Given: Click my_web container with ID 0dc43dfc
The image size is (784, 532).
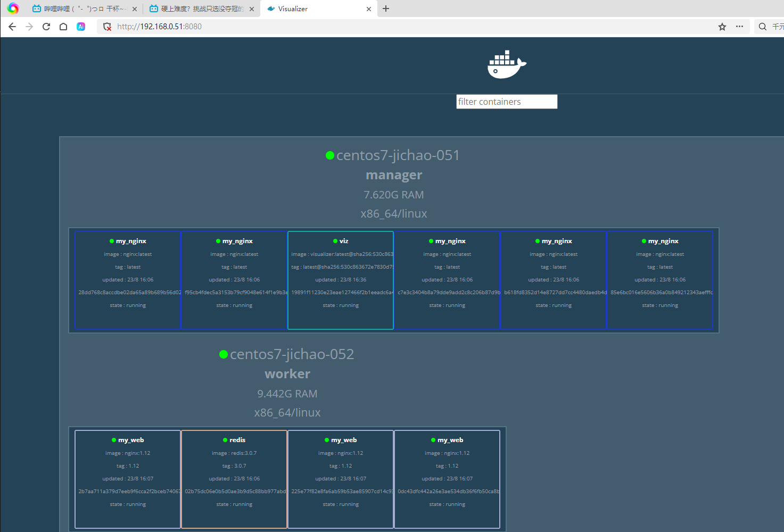Looking at the screenshot, I should click(447, 479).
